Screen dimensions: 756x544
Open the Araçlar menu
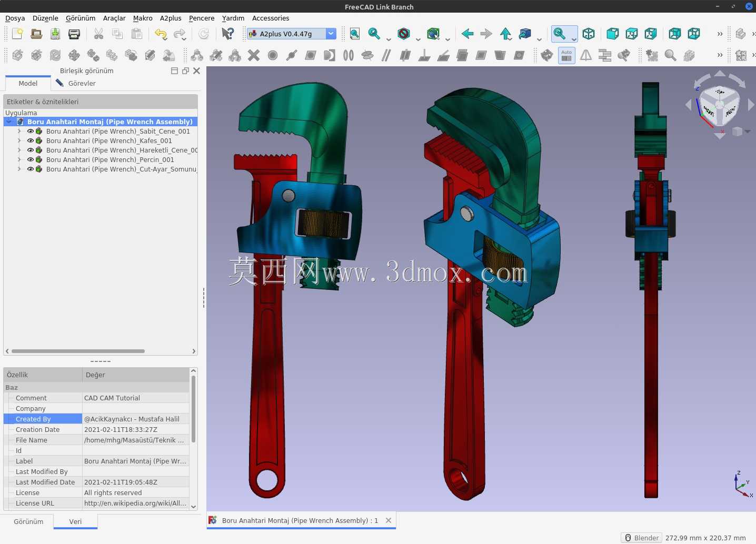coord(114,18)
